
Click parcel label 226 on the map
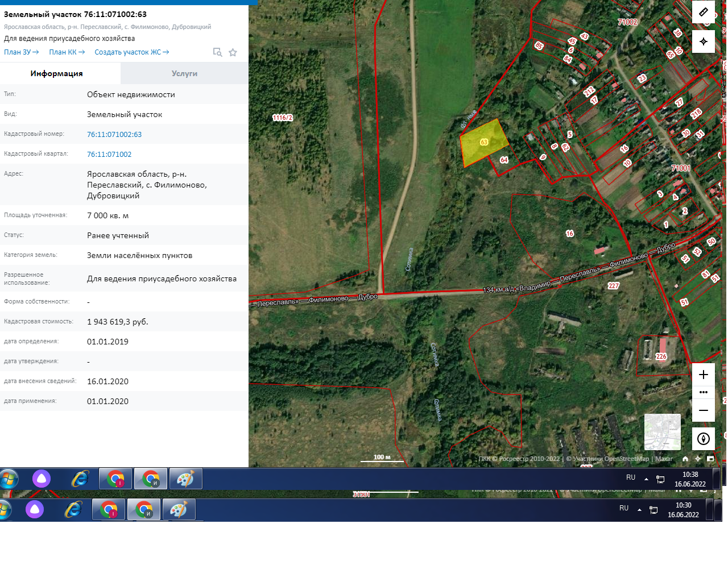661,357
